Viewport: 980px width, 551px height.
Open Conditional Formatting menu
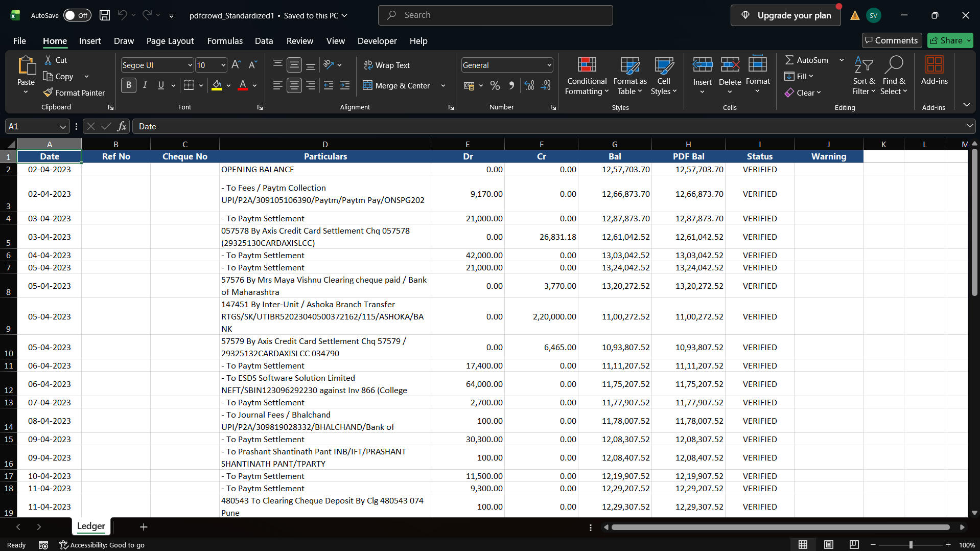click(587, 76)
